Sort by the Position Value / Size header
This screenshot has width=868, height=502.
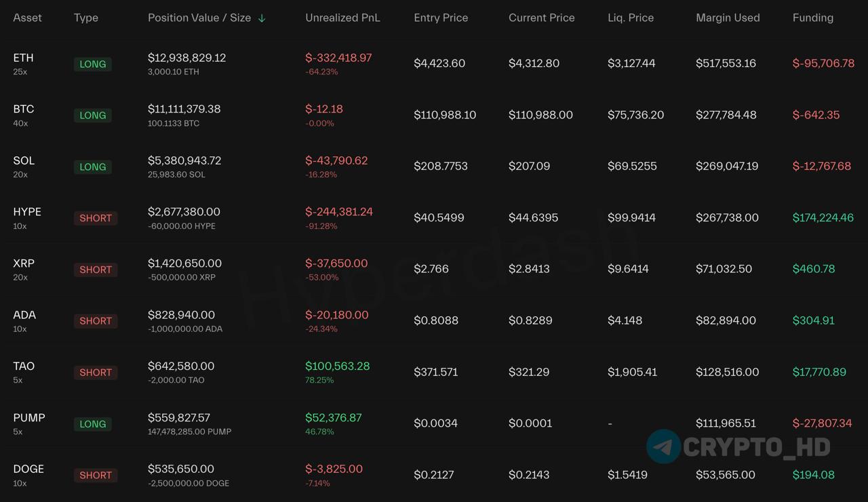pyautogui.click(x=199, y=18)
